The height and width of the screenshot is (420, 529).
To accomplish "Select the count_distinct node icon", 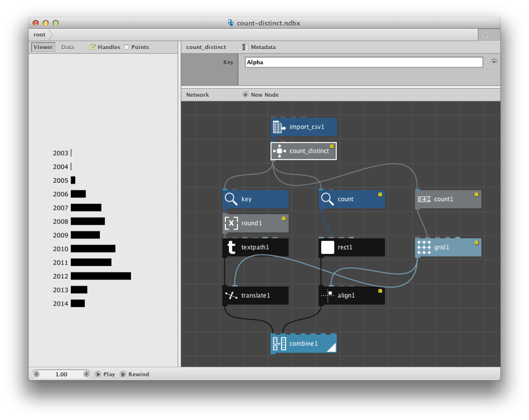I will (x=279, y=151).
